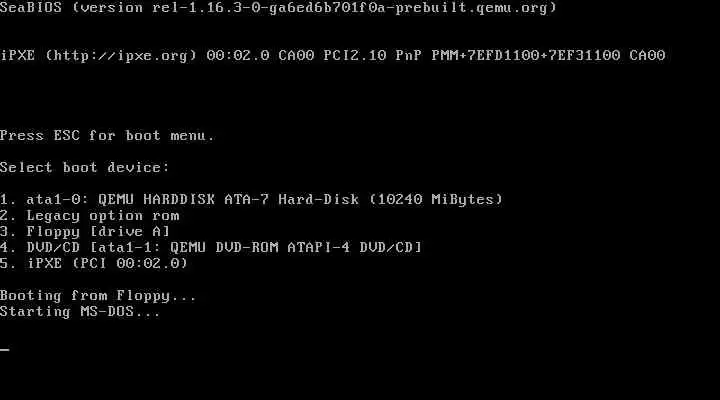Click the SeaBIOS version line
This screenshot has width=720, height=400.
point(278,8)
